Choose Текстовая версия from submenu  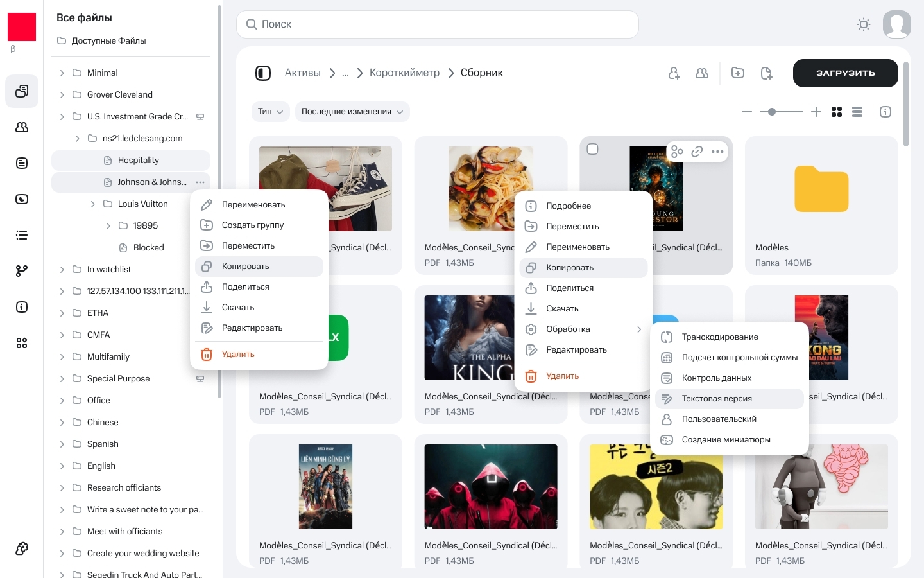[717, 399]
